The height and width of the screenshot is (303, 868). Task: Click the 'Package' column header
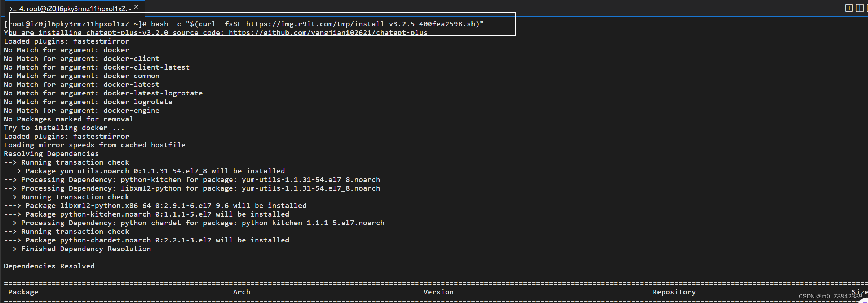[23, 292]
